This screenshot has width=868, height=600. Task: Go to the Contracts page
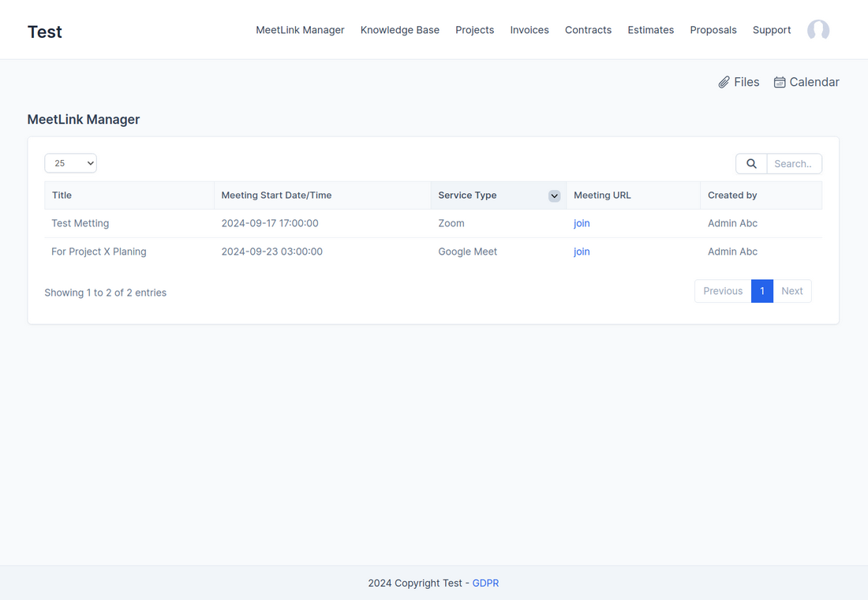tap(588, 30)
